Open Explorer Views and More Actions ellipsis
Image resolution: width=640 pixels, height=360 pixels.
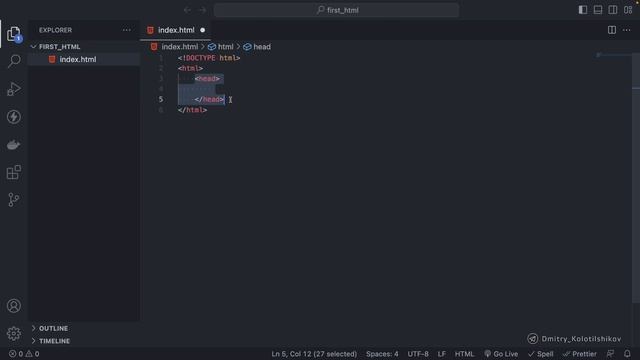(127, 30)
